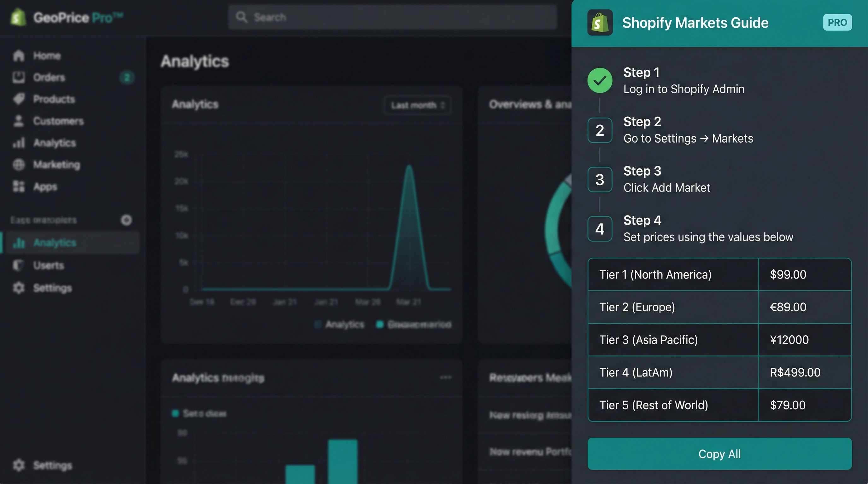Click the 'Tier 4 (LatAm)' cell

(673, 372)
